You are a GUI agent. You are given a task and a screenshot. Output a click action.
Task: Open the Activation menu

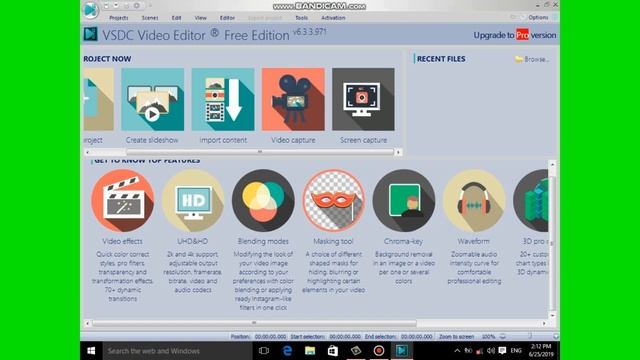(333, 18)
